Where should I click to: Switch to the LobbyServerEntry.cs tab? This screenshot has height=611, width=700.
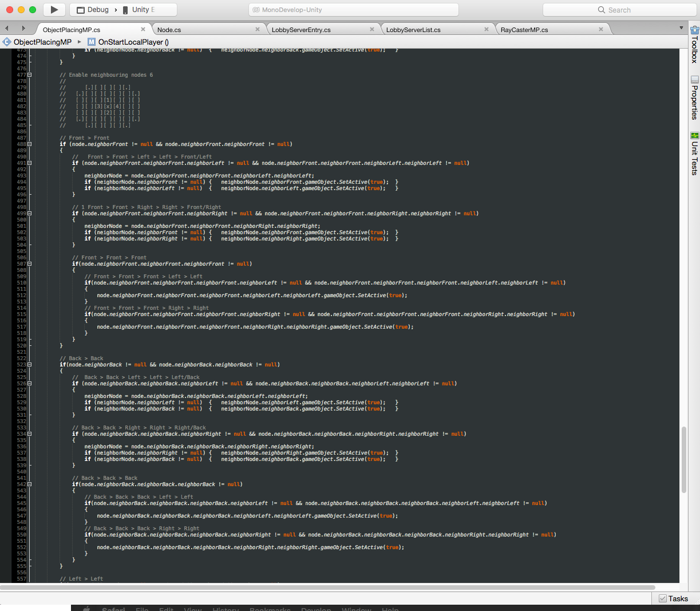tap(301, 30)
